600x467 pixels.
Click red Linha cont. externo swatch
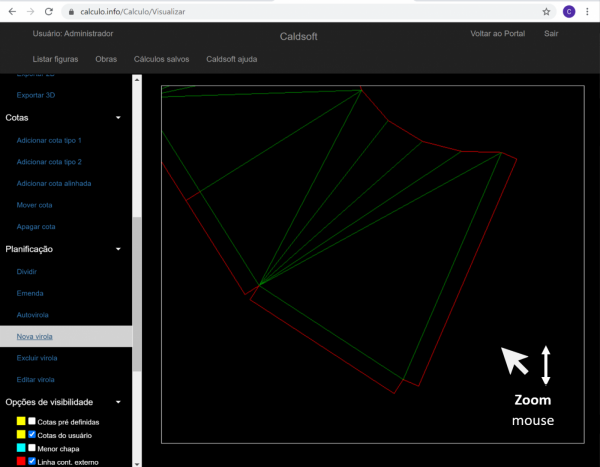pyautogui.click(x=21, y=461)
